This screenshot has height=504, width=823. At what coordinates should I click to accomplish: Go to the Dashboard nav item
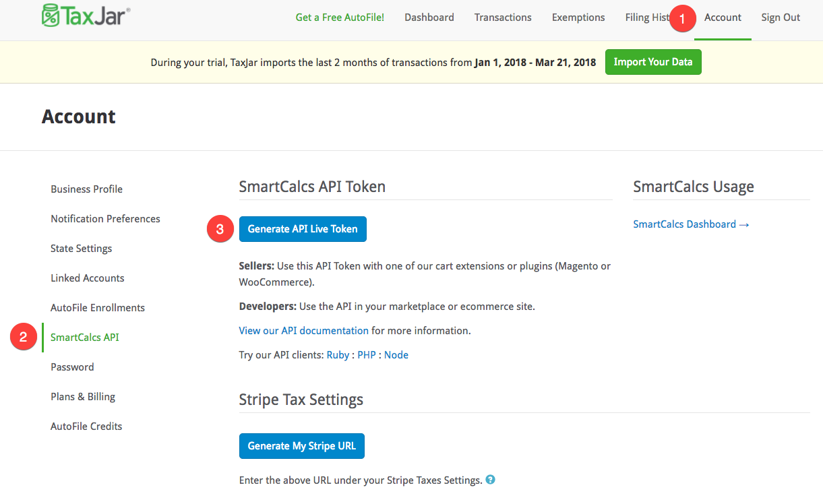point(429,18)
